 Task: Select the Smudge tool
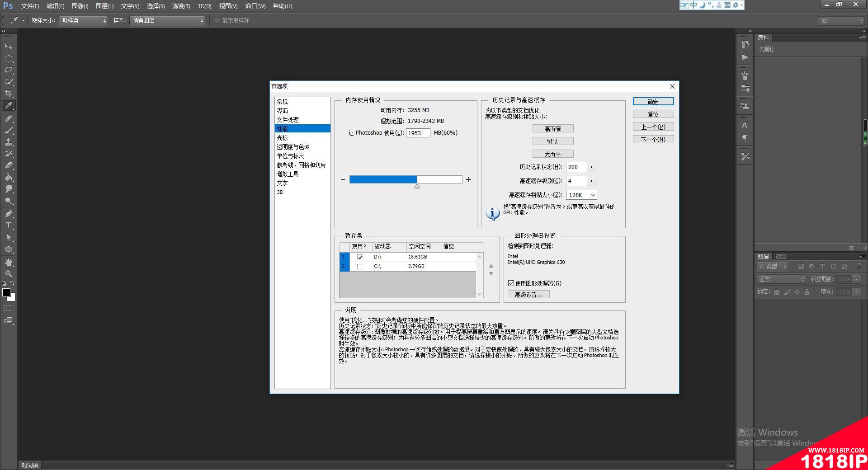(x=9, y=189)
